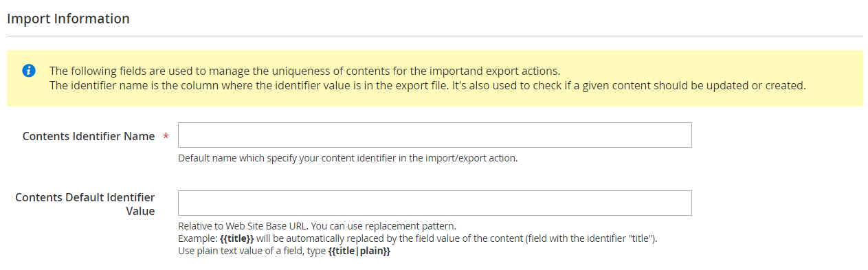This screenshot has width=868, height=270.
Task: Select the Import Information section heading
Action: pyautogui.click(x=68, y=19)
